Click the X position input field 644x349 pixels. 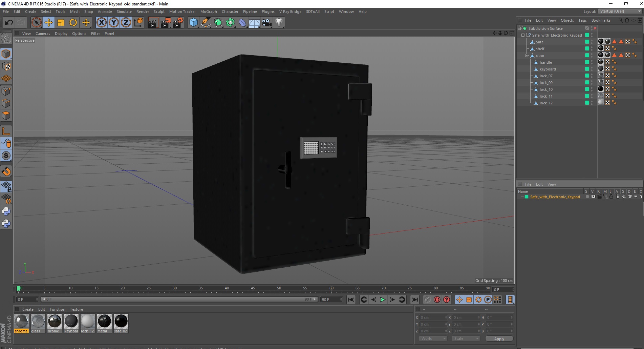click(433, 317)
